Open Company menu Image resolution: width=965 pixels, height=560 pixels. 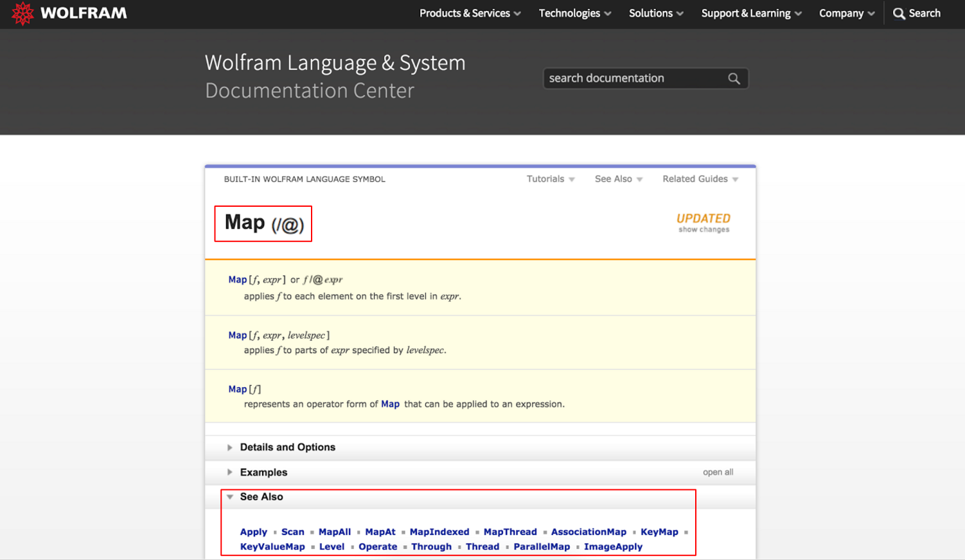[x=847, y=13]
